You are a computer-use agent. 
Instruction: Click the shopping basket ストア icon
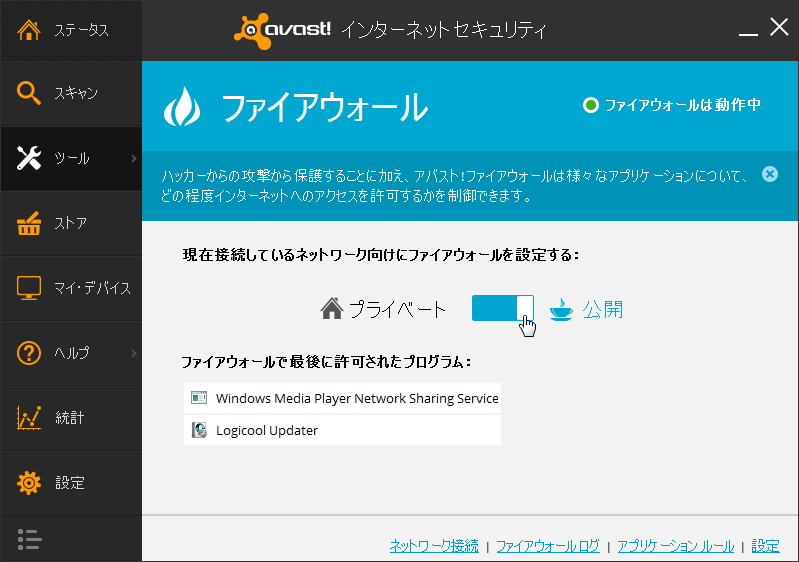[29, 223]
